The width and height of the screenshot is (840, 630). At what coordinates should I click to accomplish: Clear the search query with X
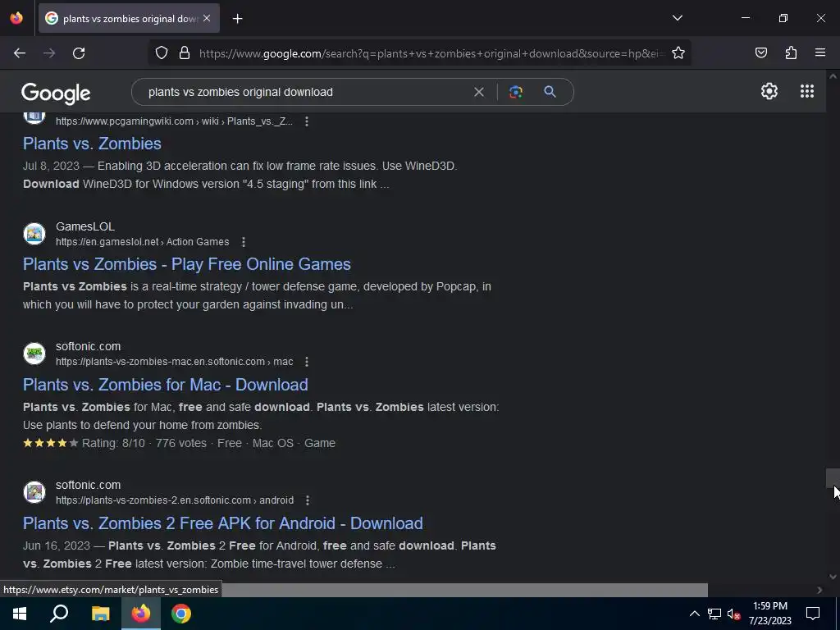(x=479, y=92)
